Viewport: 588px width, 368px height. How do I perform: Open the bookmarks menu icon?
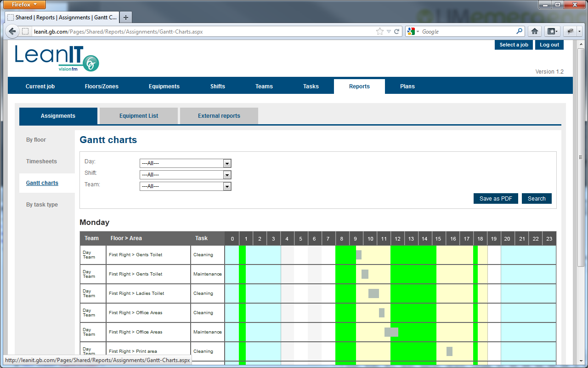point(552,31)
